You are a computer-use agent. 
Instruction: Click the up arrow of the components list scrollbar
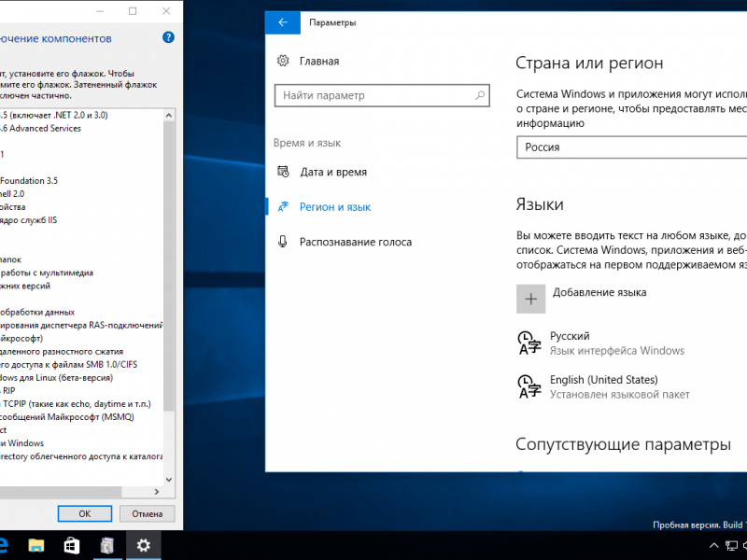tap(169, 115)
